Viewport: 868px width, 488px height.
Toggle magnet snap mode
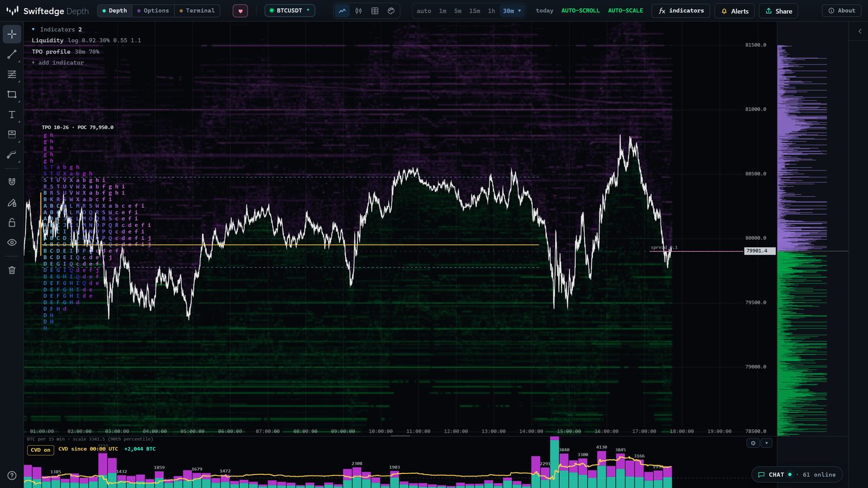(x=12, y=182)
